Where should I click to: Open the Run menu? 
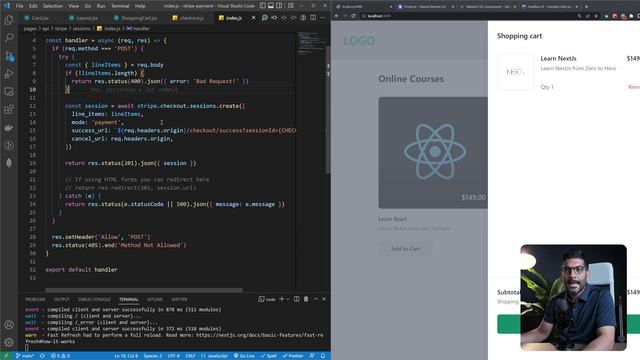click(101, 6)
